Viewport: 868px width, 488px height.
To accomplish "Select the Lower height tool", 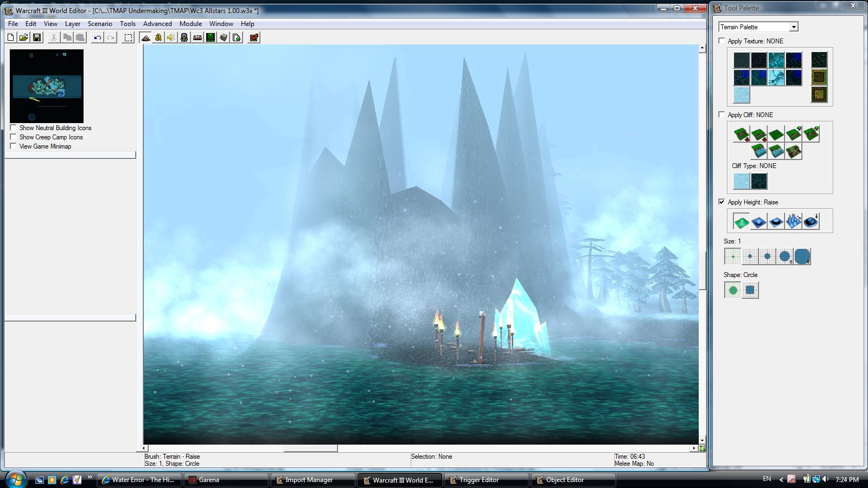I will click(x=758, y=221).
